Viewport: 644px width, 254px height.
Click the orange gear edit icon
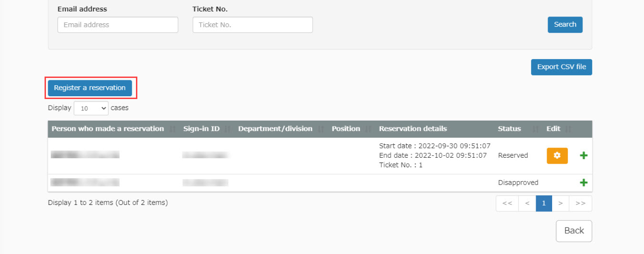(x=557, y=155)
